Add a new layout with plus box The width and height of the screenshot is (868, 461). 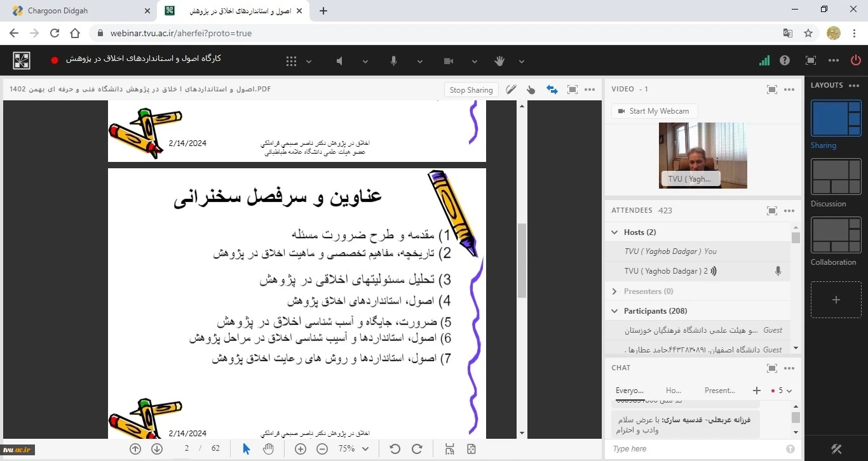tap(836, 300)
